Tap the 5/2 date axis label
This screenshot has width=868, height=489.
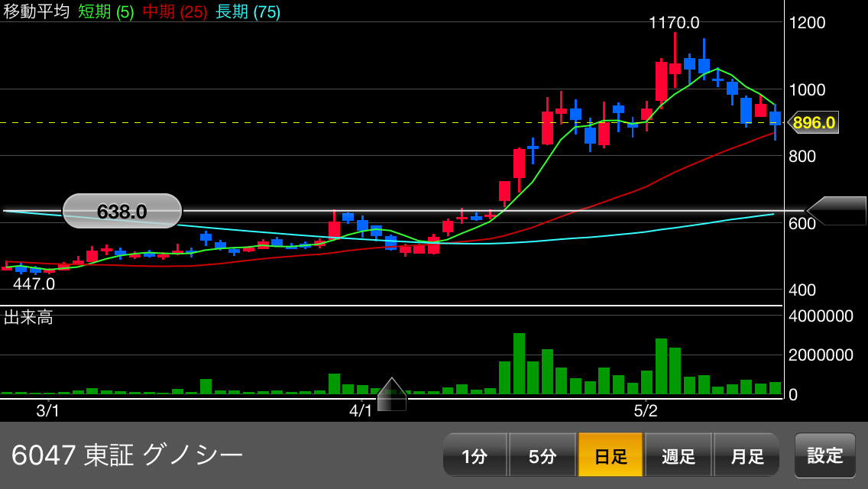[646, 410]
